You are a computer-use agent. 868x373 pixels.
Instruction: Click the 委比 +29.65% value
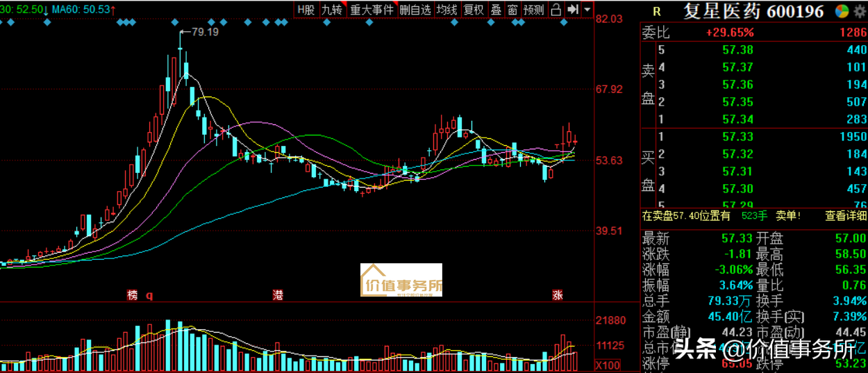730,32
